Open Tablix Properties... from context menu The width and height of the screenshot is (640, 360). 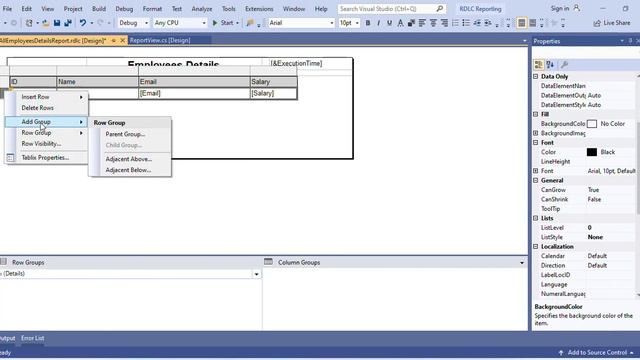click(46, 158)
